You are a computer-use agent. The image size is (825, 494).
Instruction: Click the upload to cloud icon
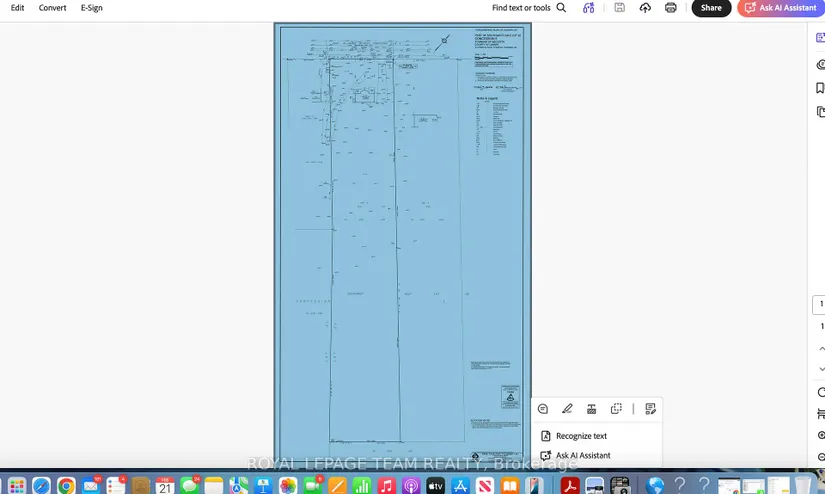pyautogui.click(x=645, y=8)
